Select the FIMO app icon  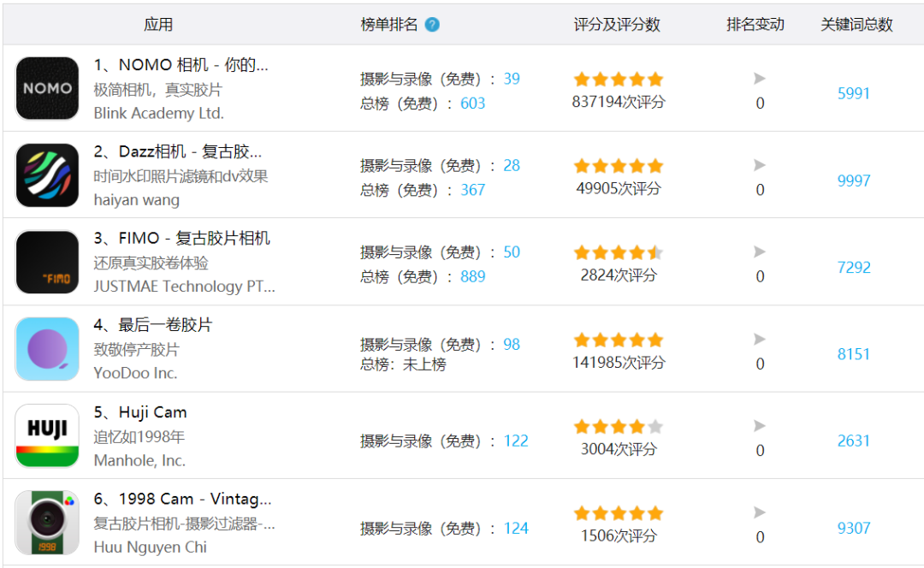pyautogui.click(x=47, y=263)
